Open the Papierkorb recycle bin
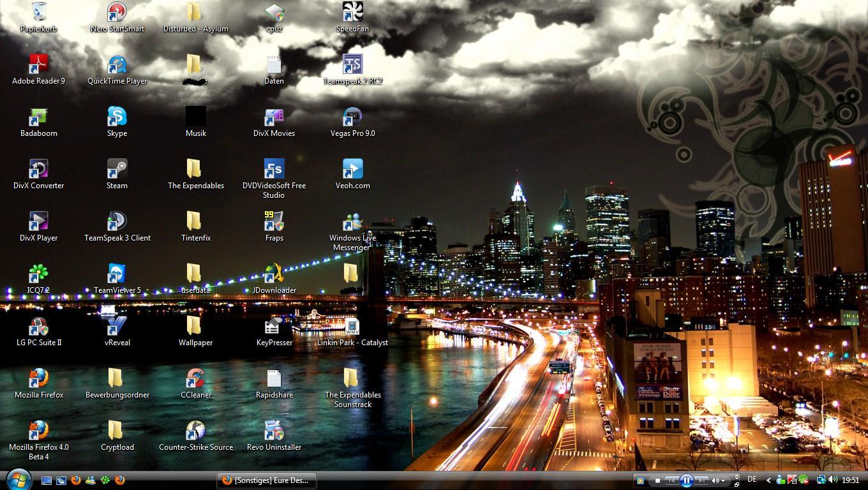 pos(38,13)
